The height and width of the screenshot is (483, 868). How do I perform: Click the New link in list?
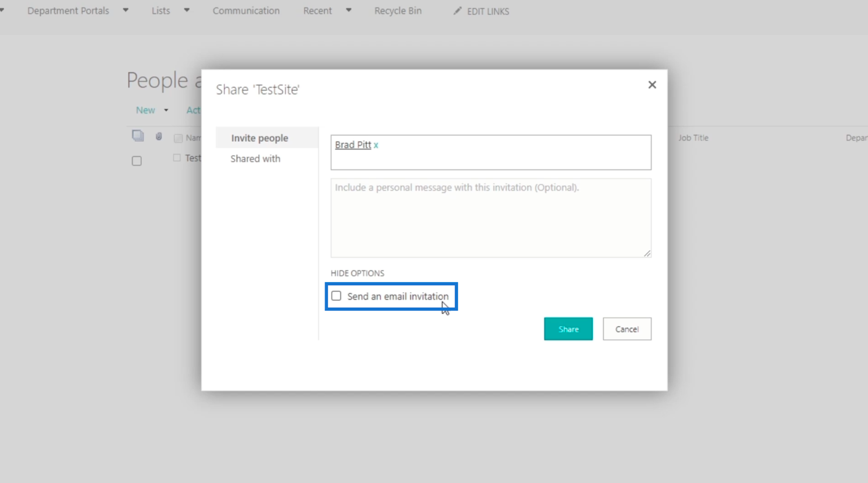point(145,110)
